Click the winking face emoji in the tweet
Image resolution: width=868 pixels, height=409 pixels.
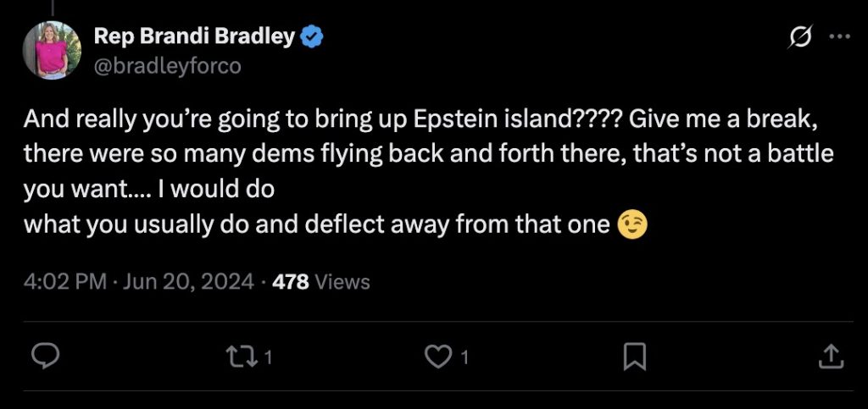(632, 224)
